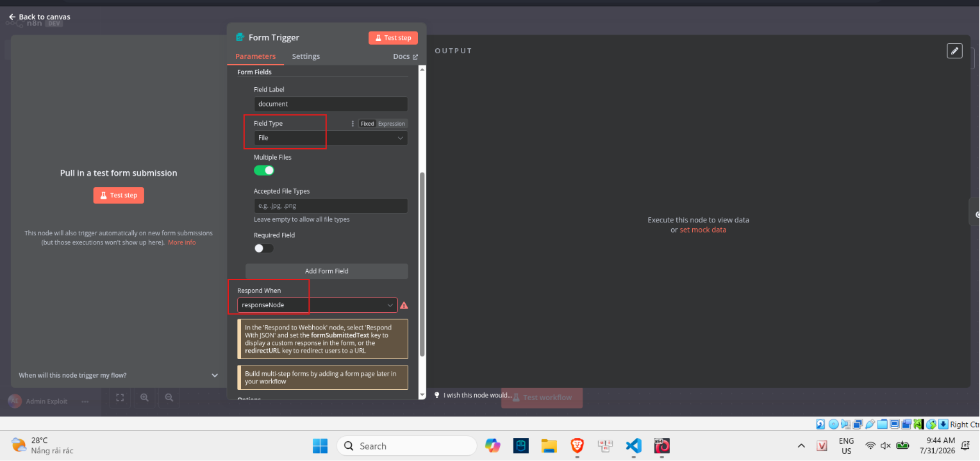Open the Field Type dropdown showing File
The image size is (980, 461).
[331, 138]
